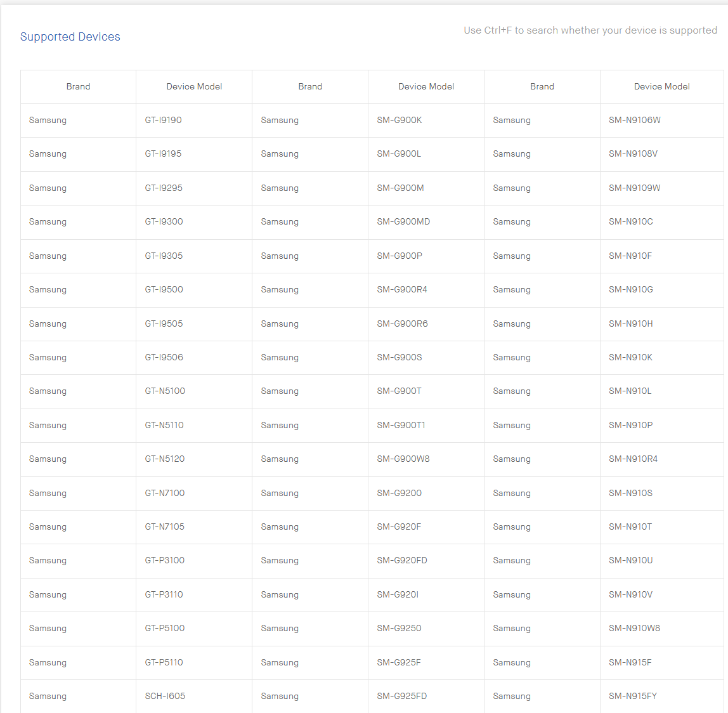Viewport: 728px width, 713px height.
Task: Select the SM-N9106W model cell
Action: 635,120
